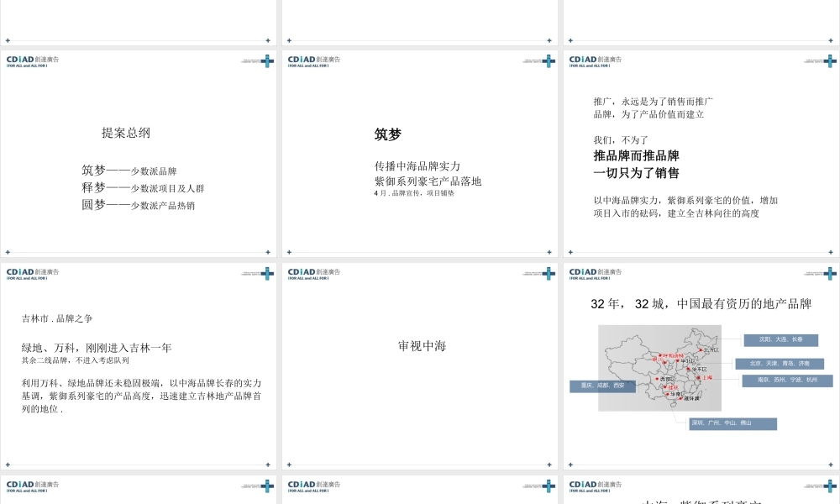
Task: Click the bold line 推品牌而推品牌
Action: (x=637, y=156)
